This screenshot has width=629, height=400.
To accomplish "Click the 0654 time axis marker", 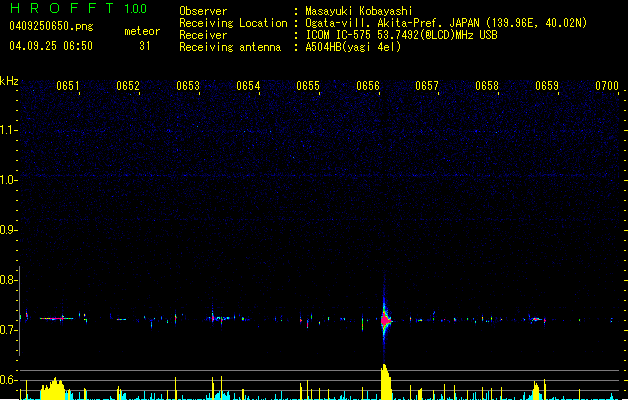I will coord(248,86).
